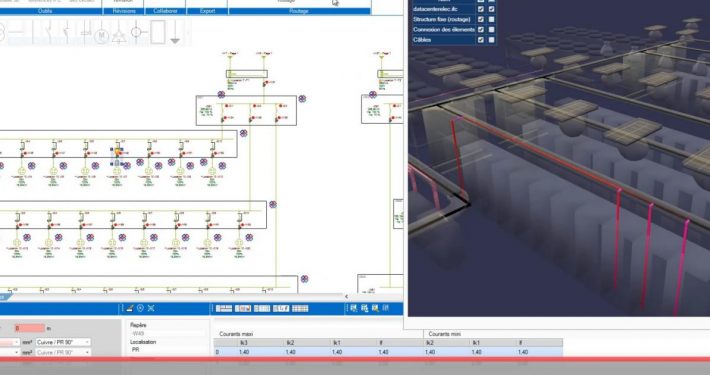
Task: Click the pencil edit icon in the blue toolbar
Action: click(130, 308)
